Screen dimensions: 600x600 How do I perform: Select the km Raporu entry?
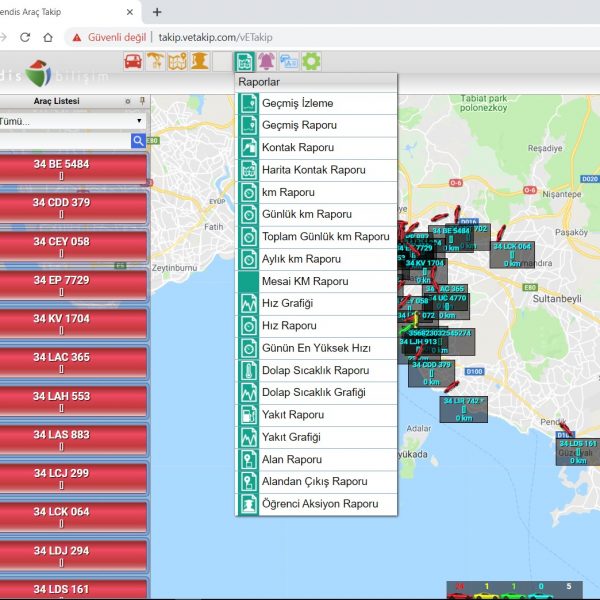[317, 192]
